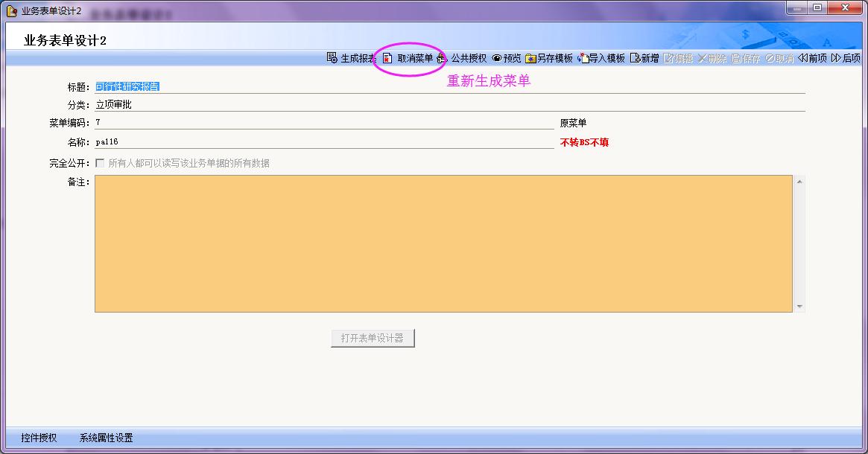Go to previous record with 前项
The image size is (868, 454).
[812, 58]
